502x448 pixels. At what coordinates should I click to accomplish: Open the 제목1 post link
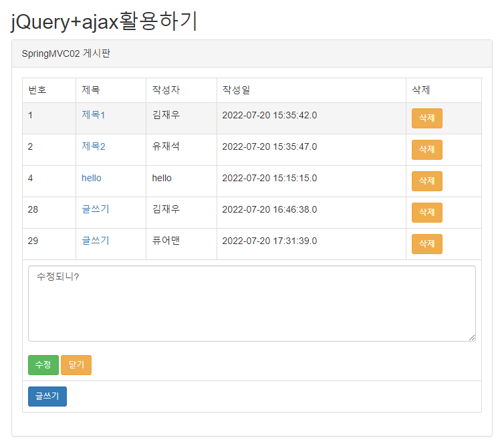point(93,114)
